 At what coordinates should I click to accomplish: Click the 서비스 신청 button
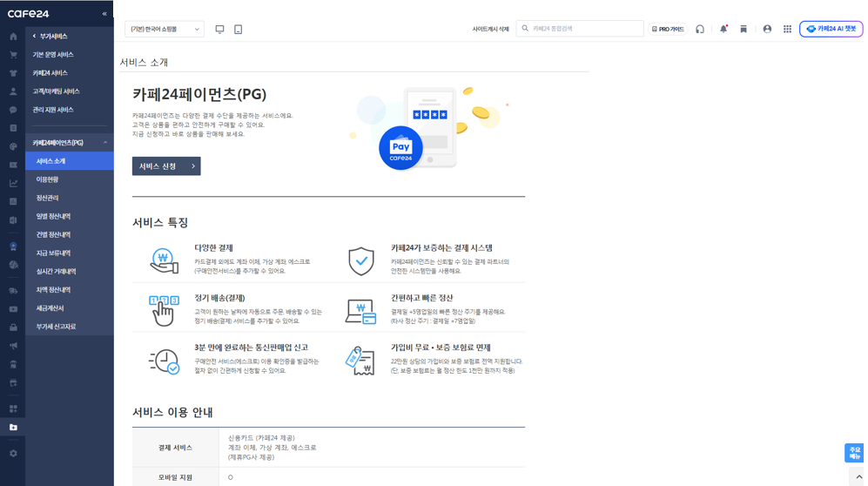166,166
